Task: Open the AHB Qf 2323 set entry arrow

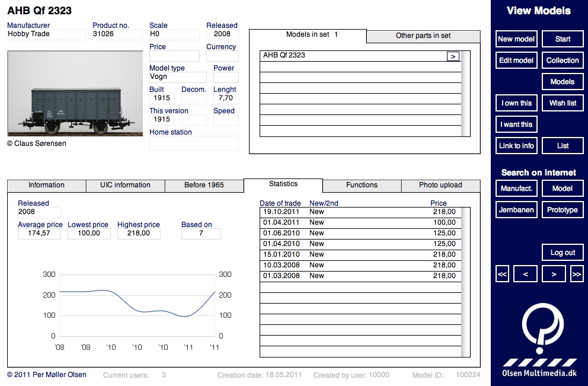Action: point(453,57)
